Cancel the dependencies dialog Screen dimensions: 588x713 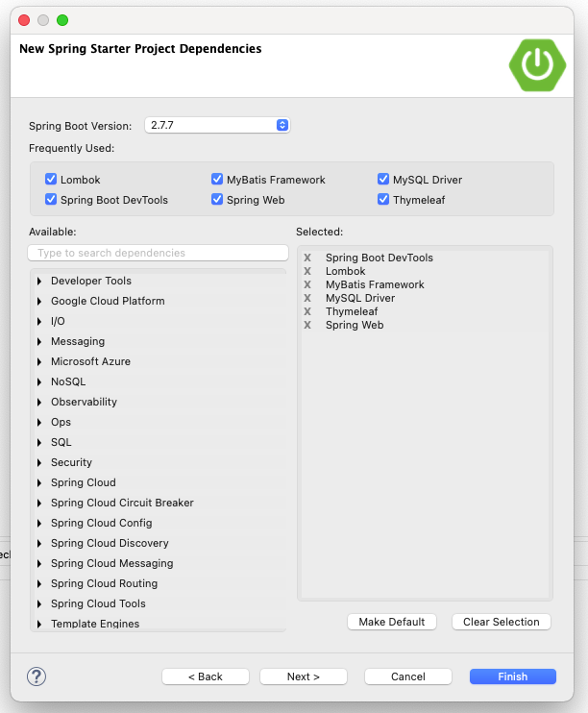click(408, 676)
